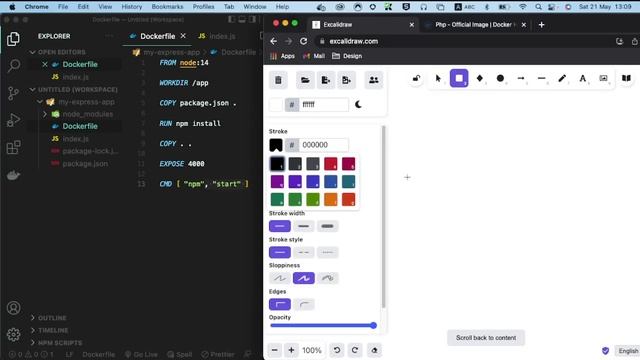Click the trash reset canvas icon

[x=278, y=80]
